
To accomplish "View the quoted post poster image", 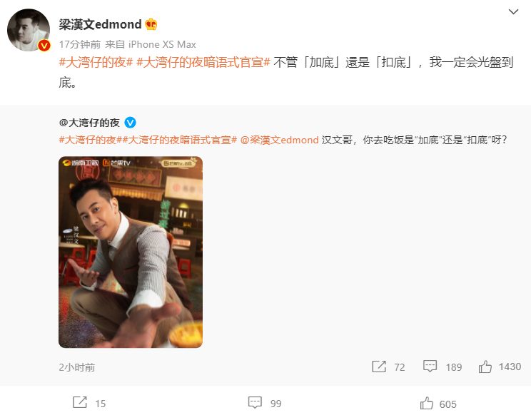I will pos(131,252).
